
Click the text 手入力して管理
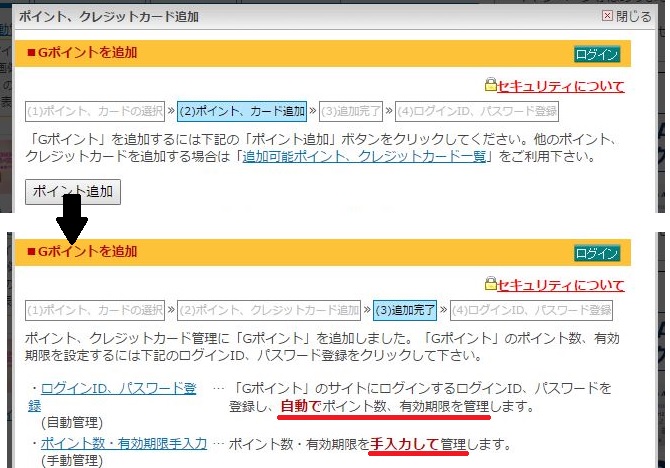[418, 444]
